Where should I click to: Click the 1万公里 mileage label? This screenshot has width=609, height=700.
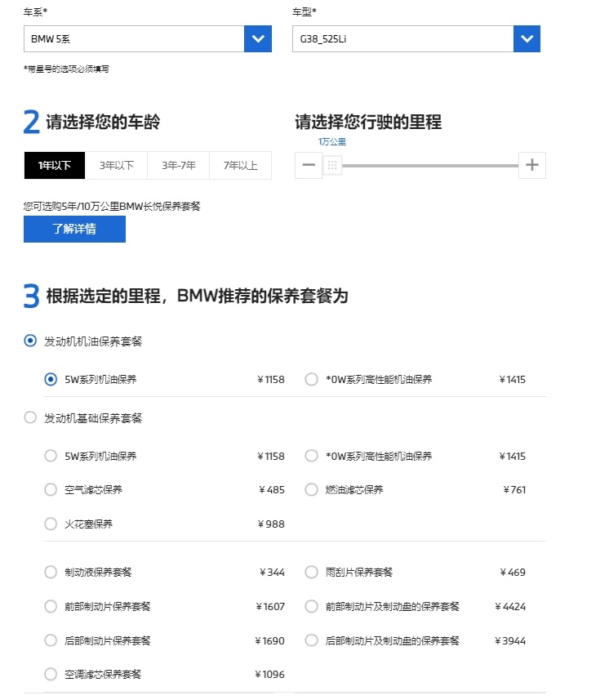(x=332, y=141)
